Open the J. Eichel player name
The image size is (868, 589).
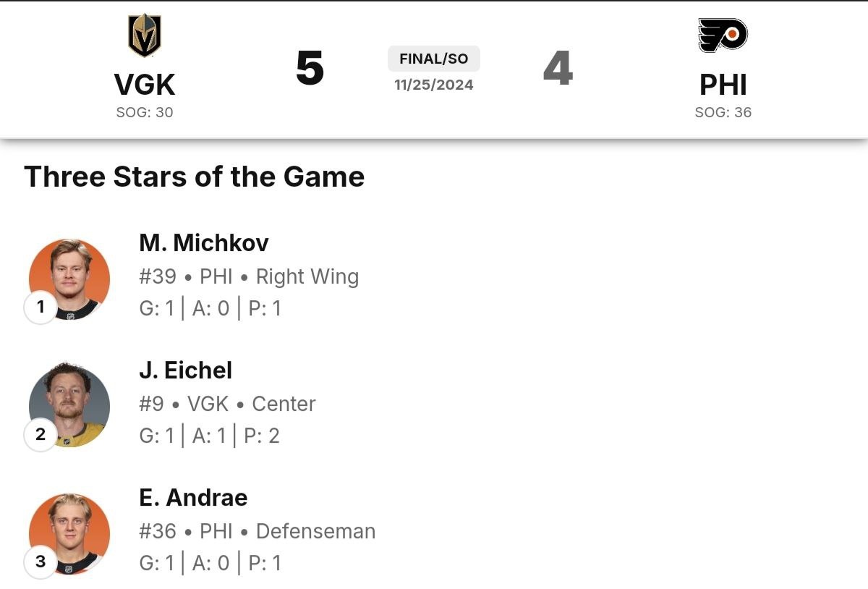click(186, 370)
